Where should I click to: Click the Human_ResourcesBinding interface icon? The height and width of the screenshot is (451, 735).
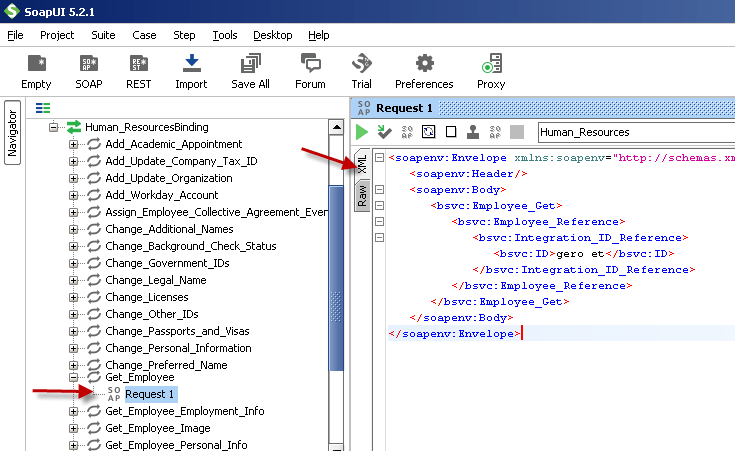pyautogui.click(x=74, y=127)
